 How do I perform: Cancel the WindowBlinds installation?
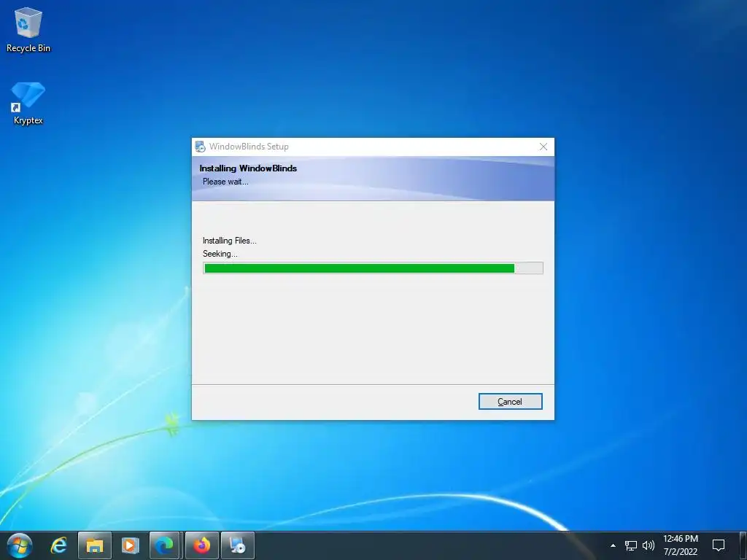coord(510,402)
